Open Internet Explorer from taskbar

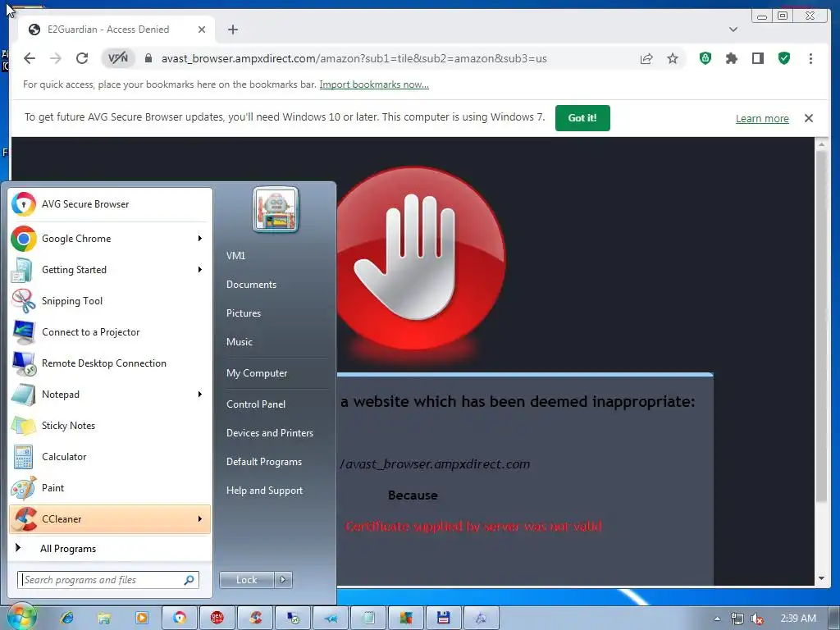point(67,618)
